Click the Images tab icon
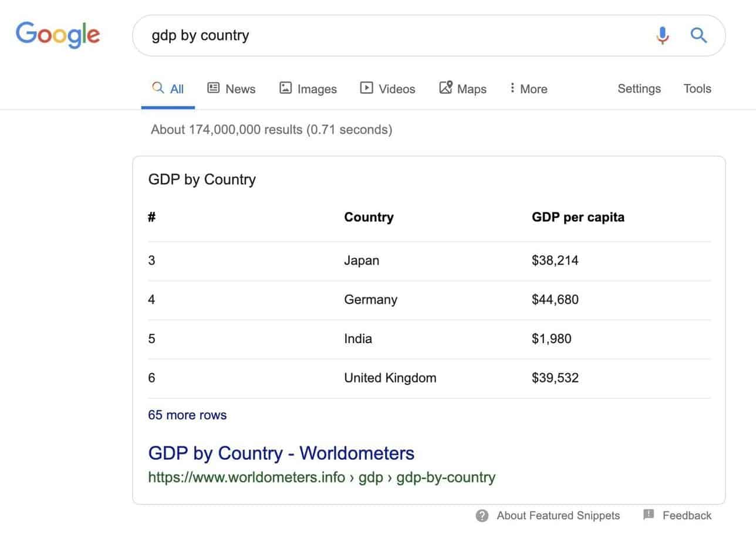 [286, 87]
